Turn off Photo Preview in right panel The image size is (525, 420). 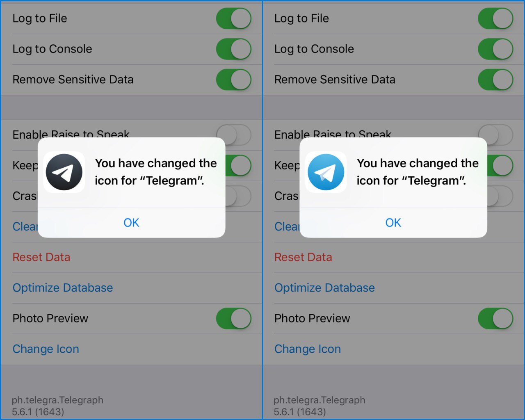[495, 319]
